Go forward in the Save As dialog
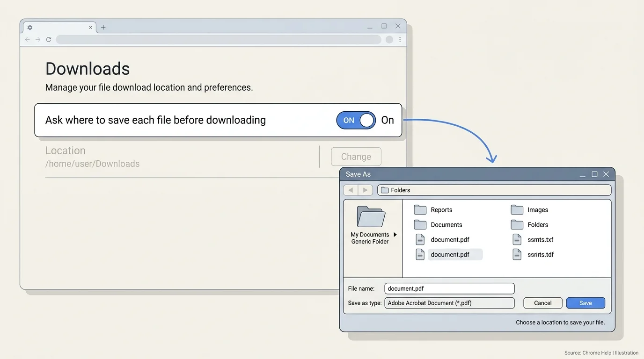Screen dimensions: 644x359 click(366, 190)
